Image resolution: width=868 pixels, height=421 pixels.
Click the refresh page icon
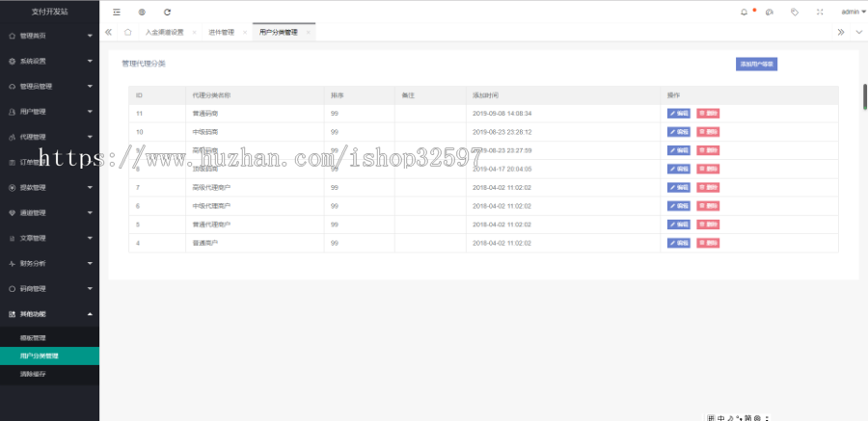pos(167,12)
